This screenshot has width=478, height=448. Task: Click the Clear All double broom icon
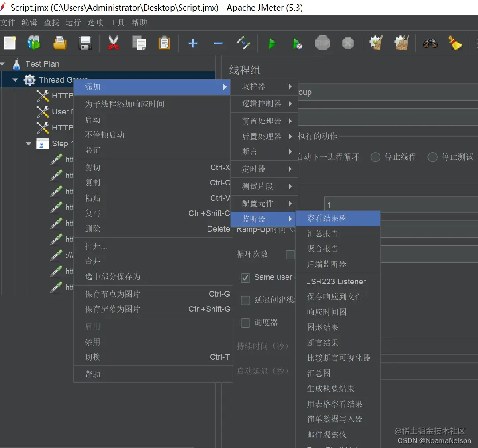402,43
